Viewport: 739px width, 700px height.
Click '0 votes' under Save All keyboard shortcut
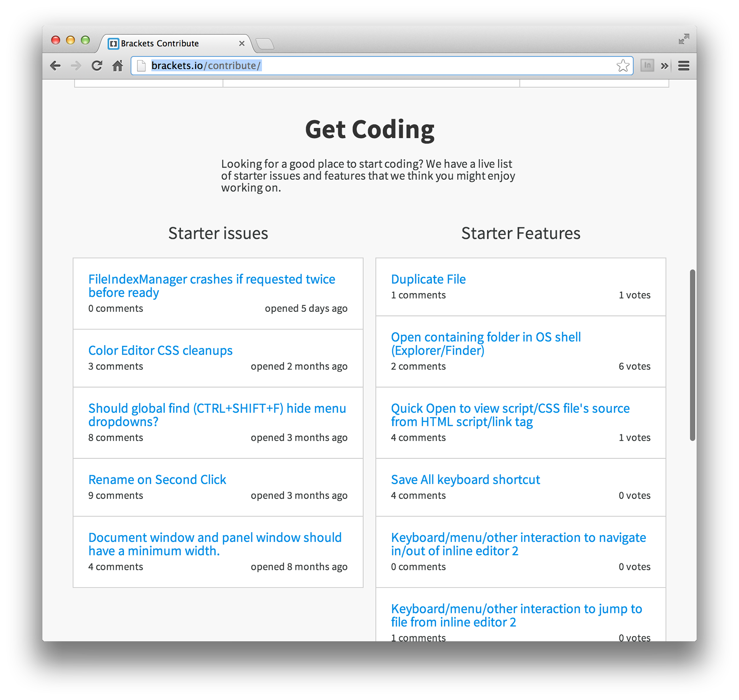[x=634, y=495]
